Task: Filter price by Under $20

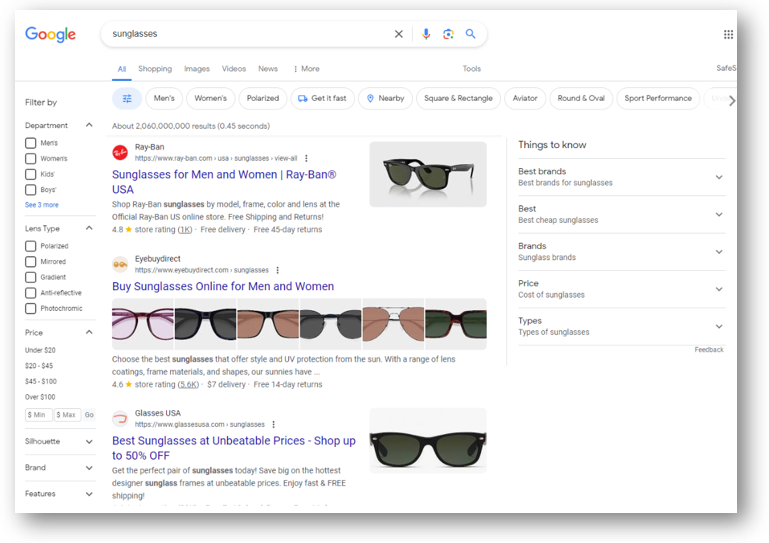Action: point(40,350)
